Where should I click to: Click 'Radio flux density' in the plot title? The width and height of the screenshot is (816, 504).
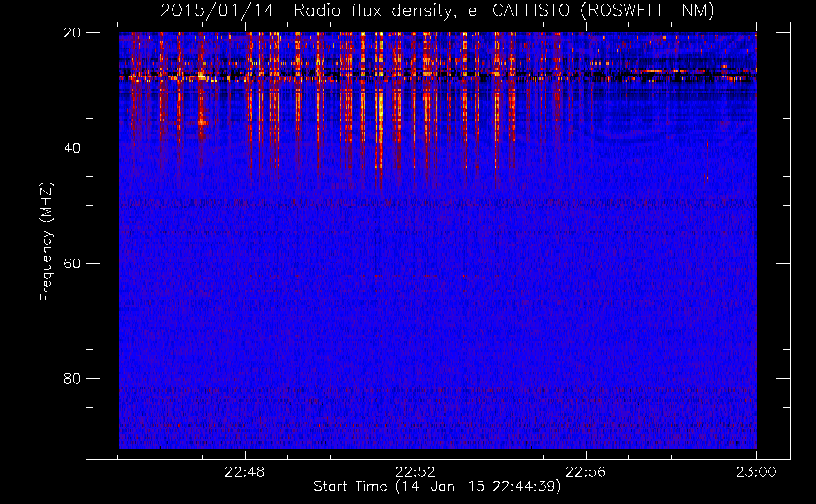point(373,11)
